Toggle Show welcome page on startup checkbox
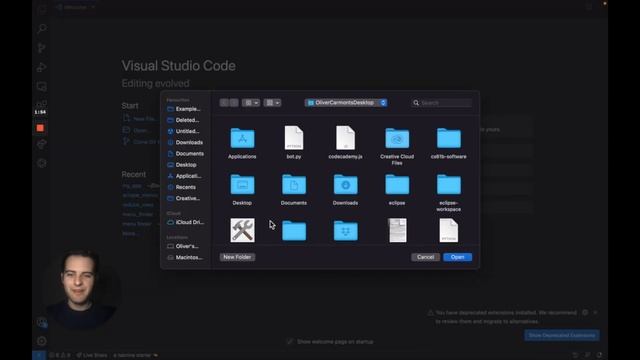 click(289, 341)
